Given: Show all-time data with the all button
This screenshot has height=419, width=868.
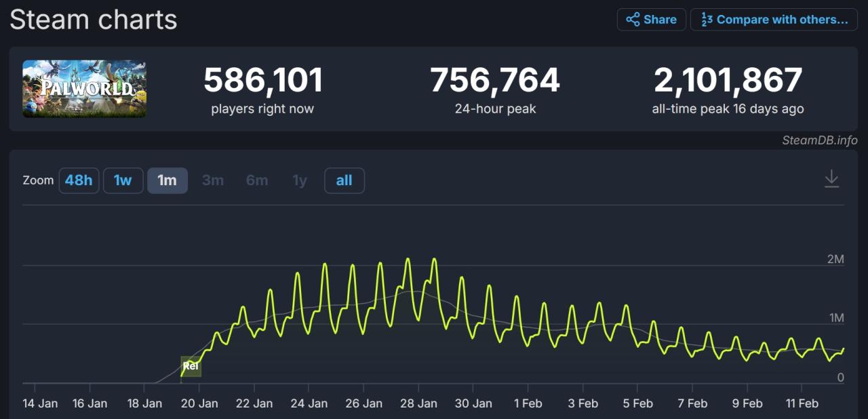Looking at the screenshot, I should [344, 180].
